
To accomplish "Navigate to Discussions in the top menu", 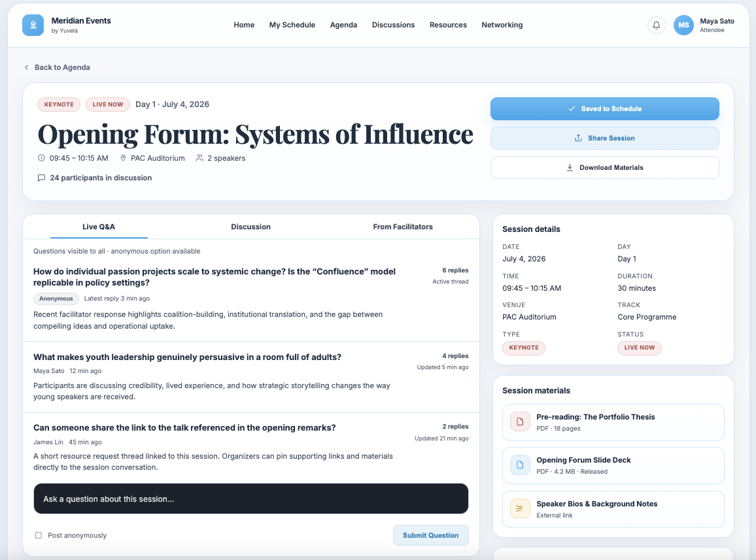I will [x=393, y=25].
